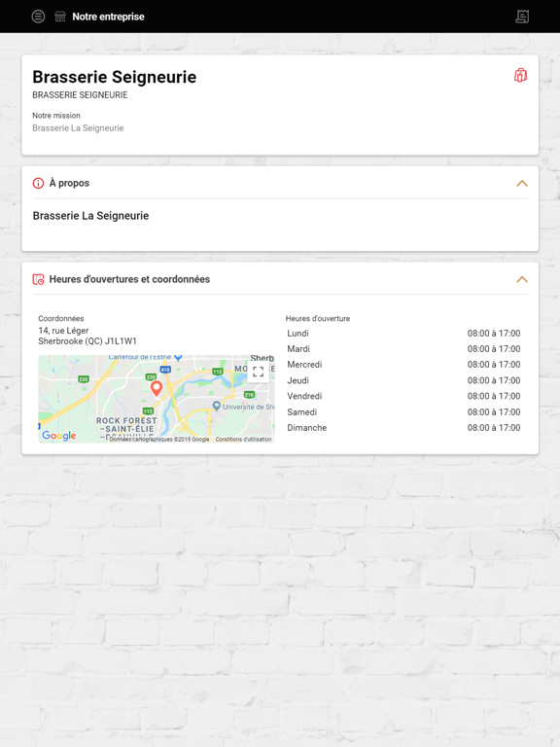Screen dimensions: 560x747
Task: Click the Google logo on map
Action: click(59, 436)
